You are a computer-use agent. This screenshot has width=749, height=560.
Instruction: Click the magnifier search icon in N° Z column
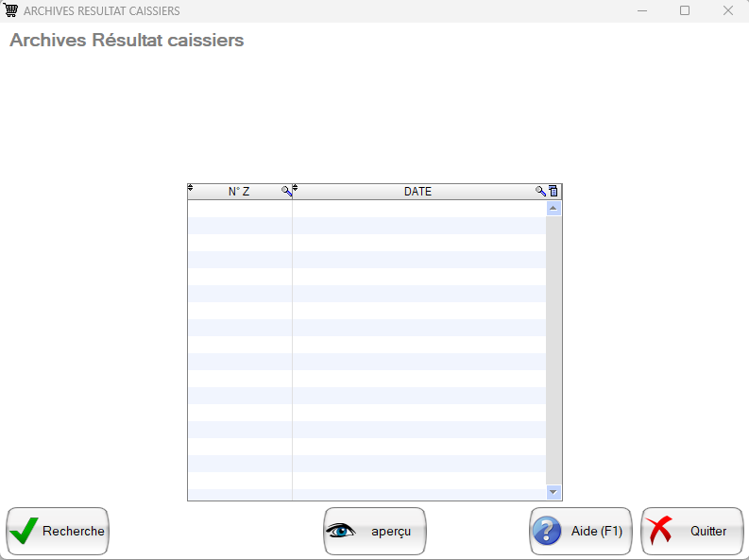tap(286, 191)
